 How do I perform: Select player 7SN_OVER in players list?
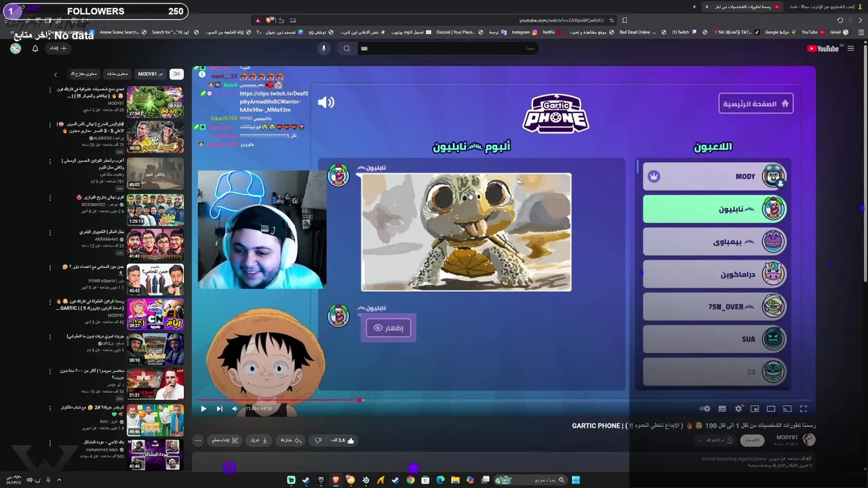(715, 306)
